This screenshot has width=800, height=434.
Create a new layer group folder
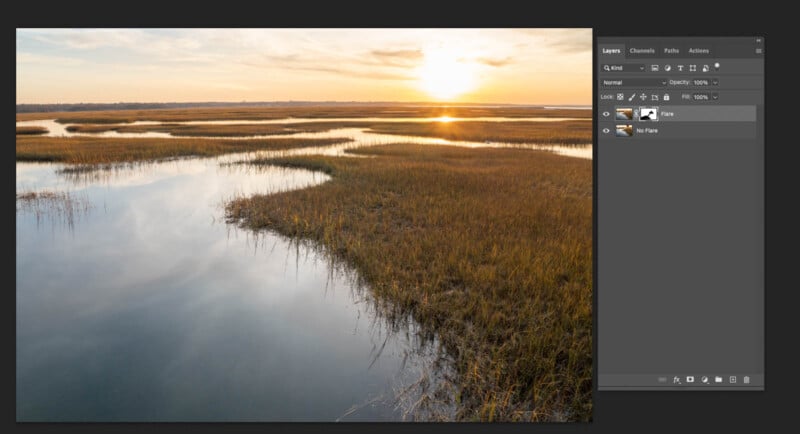click(x=718, y=380)
